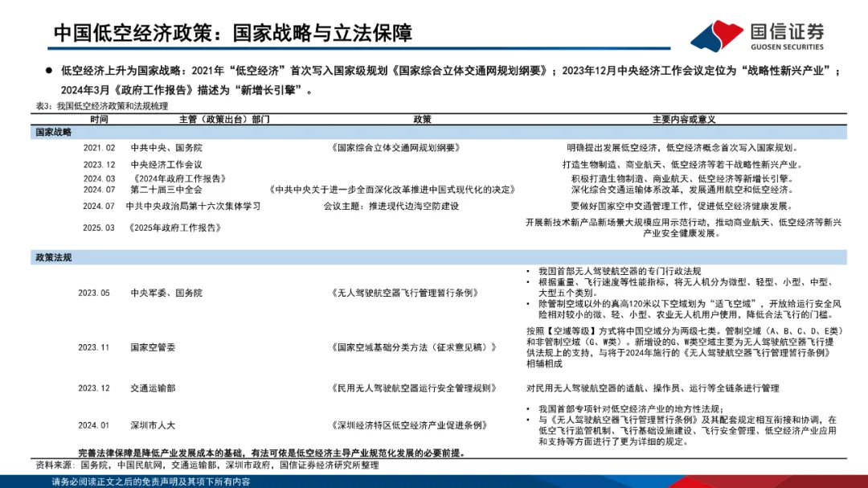This screenshot has width=868, height=488.
Task: Click the cell 中共中央、国务院
Action: pyautogui.click(x=166, y=148)
